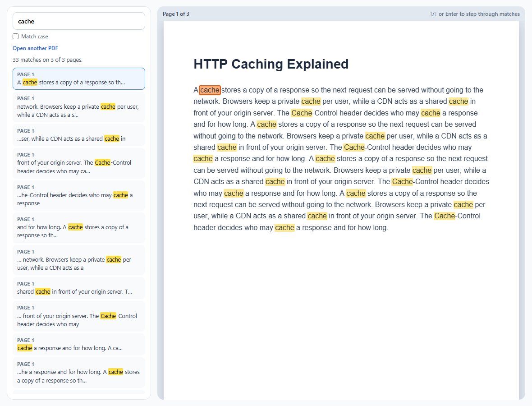Open result "... front of your origin server. The Cache-Control"
Viewport: 532px width, 406px height.
pos(79,316)
